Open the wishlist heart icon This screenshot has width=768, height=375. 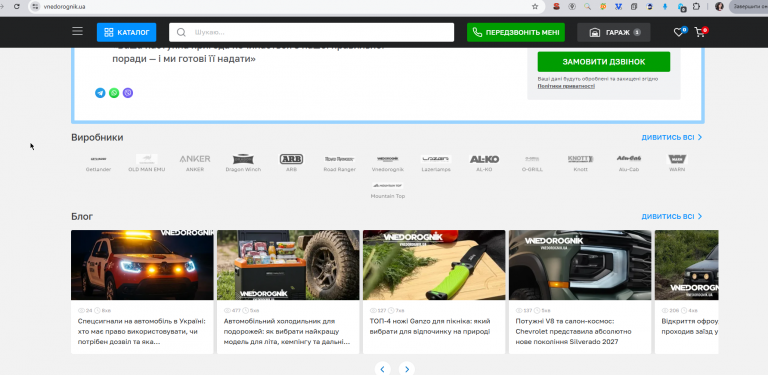coord(678,32)
